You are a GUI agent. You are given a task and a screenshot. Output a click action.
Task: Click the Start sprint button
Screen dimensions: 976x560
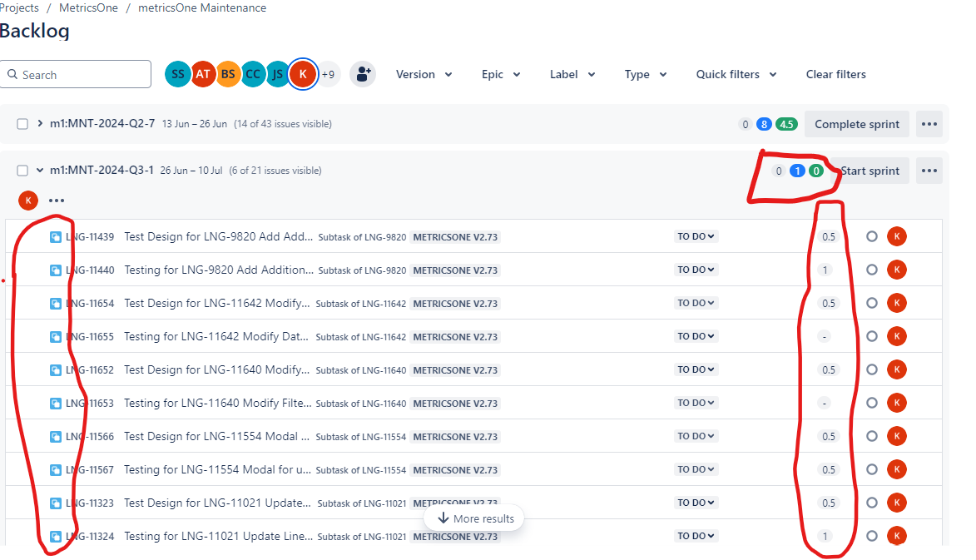(870, 170)
